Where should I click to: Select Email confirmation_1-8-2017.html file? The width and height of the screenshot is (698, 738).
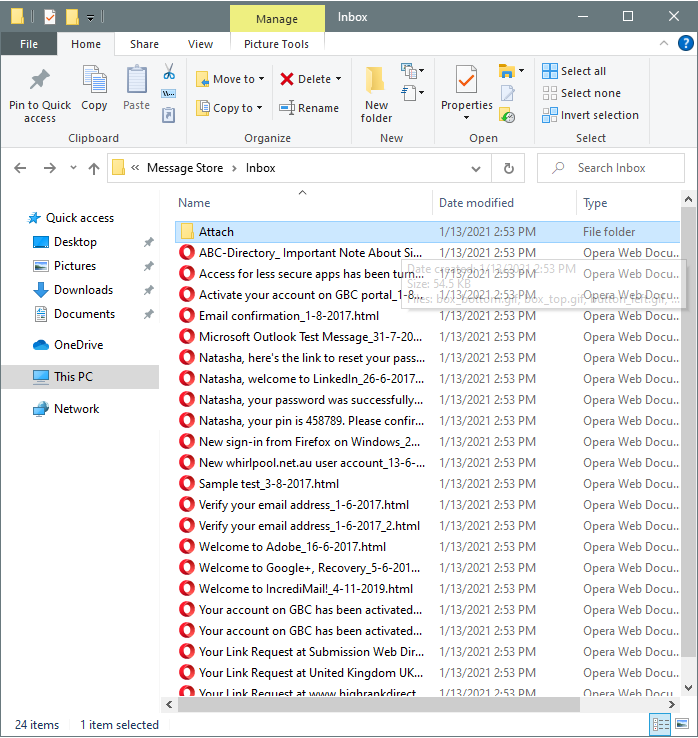pyautogui.click(x=289, y=316)
